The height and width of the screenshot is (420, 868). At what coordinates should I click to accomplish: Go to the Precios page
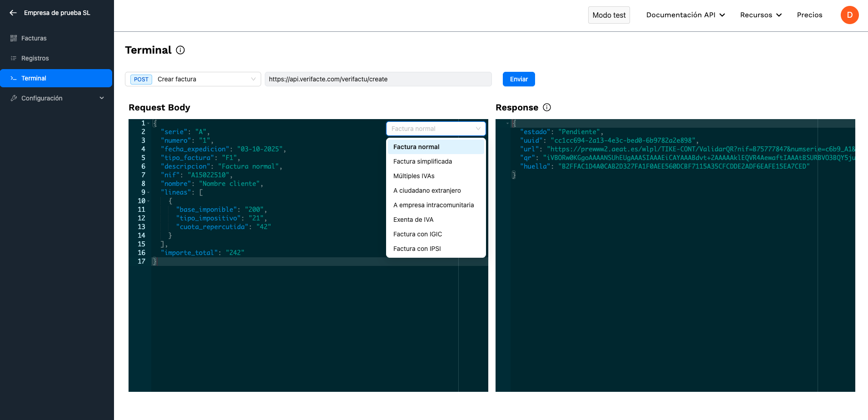[x=809, y=15]
